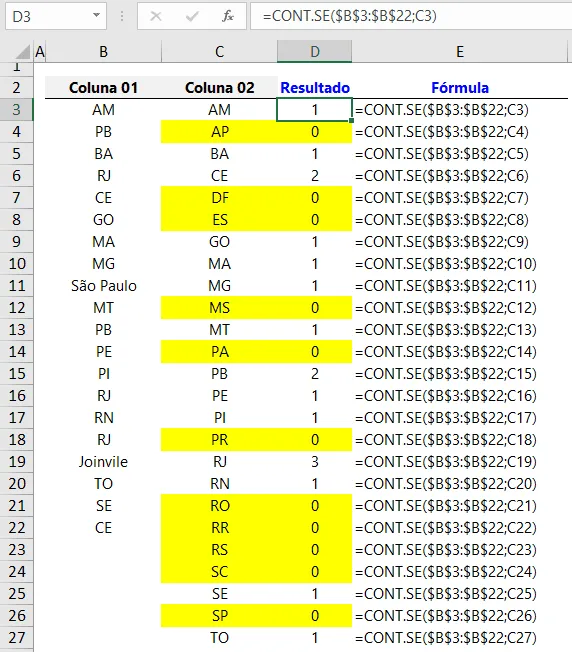Viewport: 572px width, 652px height.
Task: Select column D header
Action: 315,52
